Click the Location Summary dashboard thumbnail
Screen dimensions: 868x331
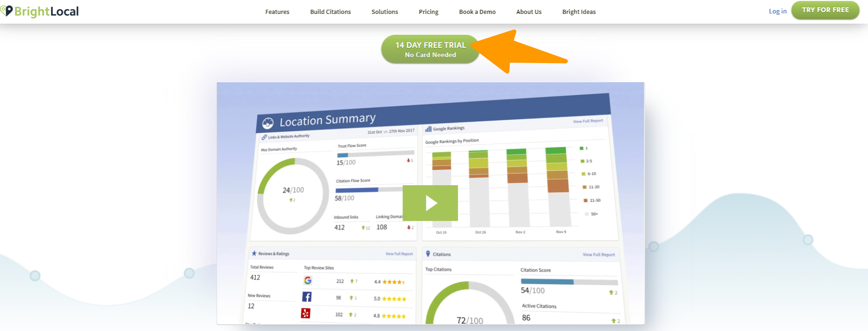(x=431, y=203)
